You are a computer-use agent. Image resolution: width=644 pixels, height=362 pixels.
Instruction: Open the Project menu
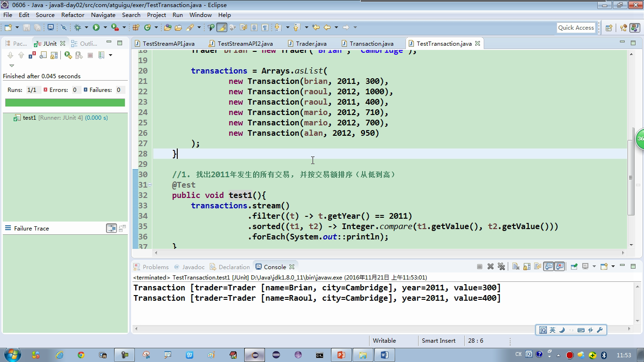[x=157, y=15]
